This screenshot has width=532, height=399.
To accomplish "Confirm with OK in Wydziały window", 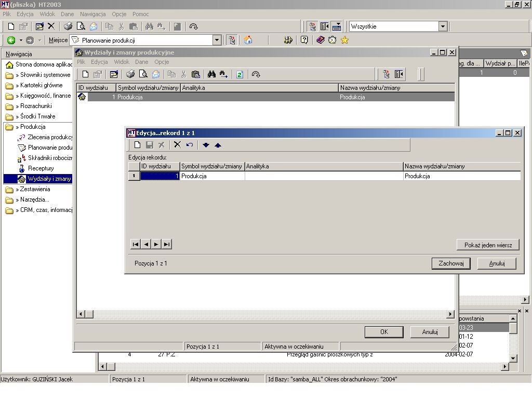I will 384,332.
